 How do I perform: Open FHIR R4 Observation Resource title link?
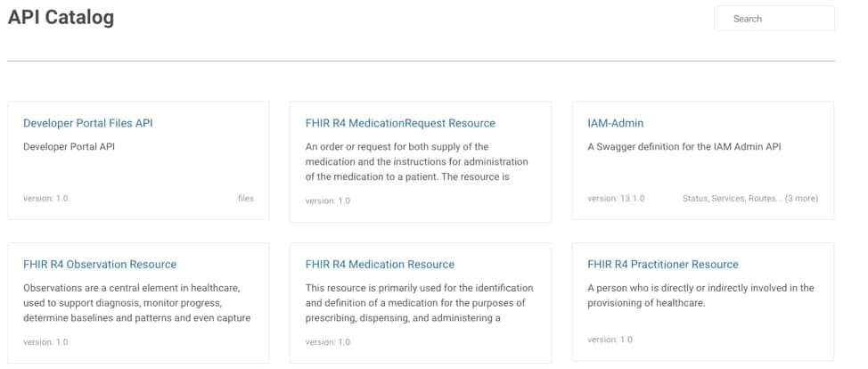coord(100,264)
